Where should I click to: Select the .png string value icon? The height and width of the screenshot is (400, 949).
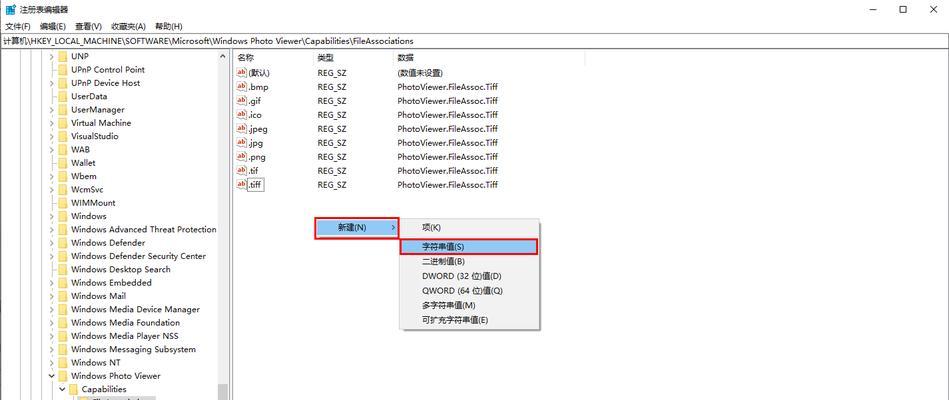(x=242, y=156)
